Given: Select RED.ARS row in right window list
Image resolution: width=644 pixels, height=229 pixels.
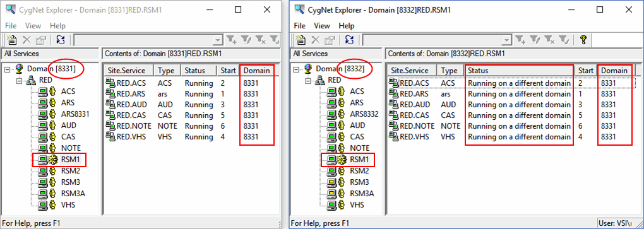Looking at the screenshot, I should tap(513, 94).
